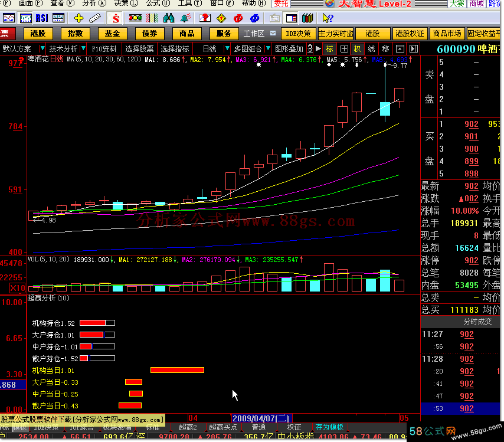Image resolution: width=504 pixels, height=442 pixels.
Task: Toggle the 权 rights adjustment button
Action: [357, 49]
